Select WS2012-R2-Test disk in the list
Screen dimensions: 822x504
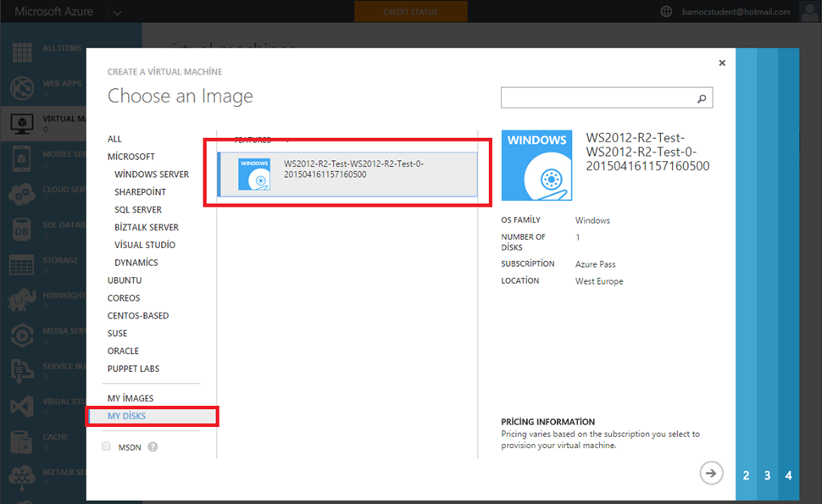click(x=347, y=174)
